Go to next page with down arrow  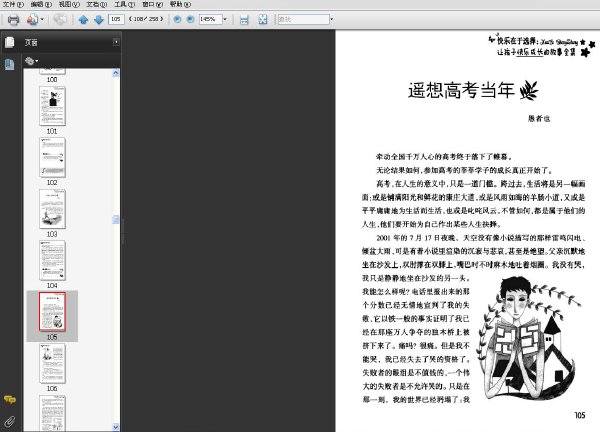(99, 20)
